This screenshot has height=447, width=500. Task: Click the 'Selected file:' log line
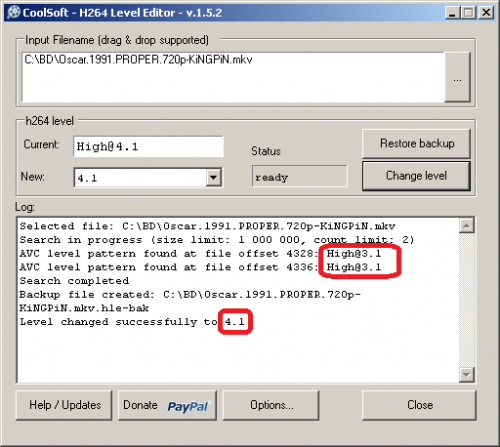coord(207,226)
